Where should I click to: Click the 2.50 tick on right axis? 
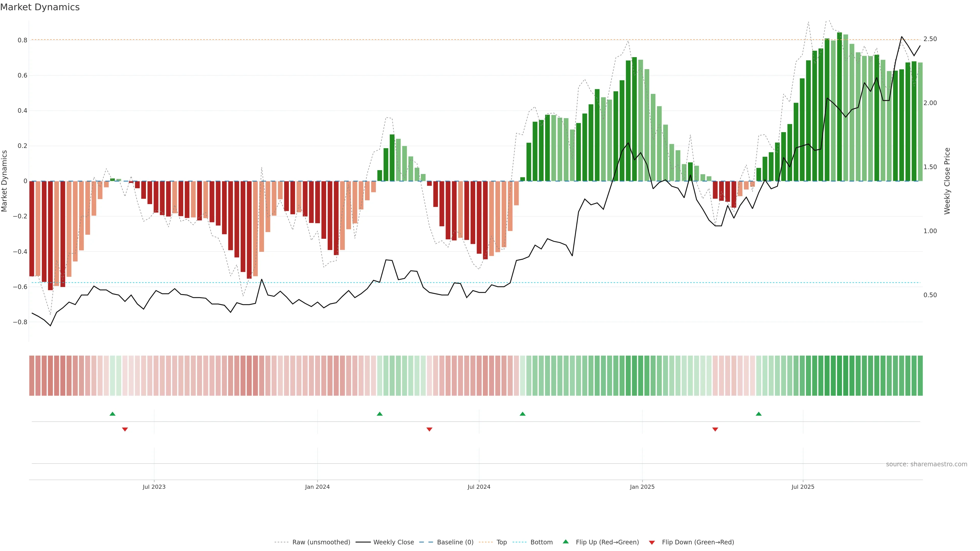coord(930,39)
